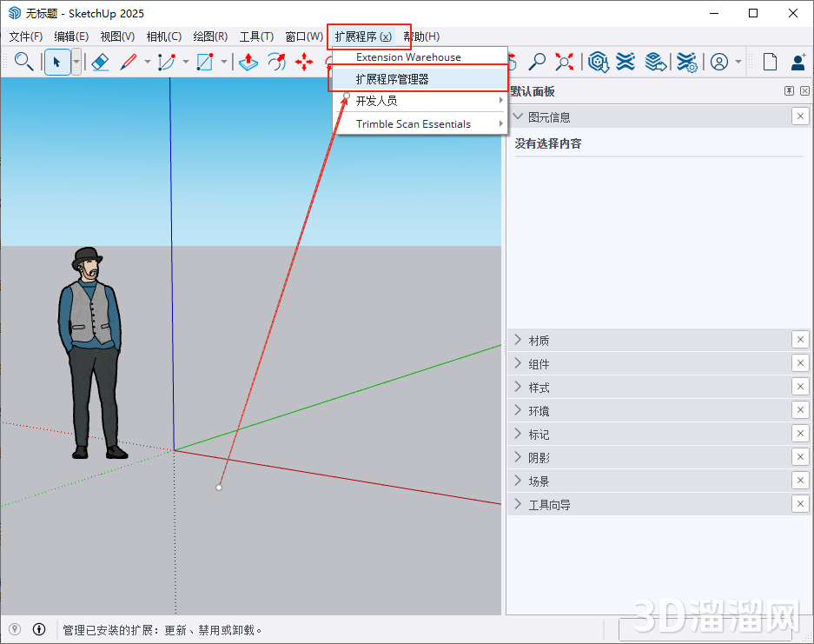
Task: Open the account sign-in dropdown arrow
Action: tap(738, 62)
